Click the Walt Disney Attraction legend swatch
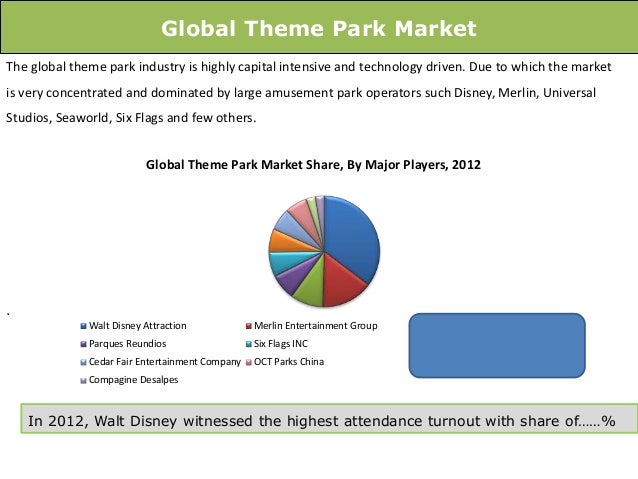This screenshot has height=479, width=638. pos(83,326)
